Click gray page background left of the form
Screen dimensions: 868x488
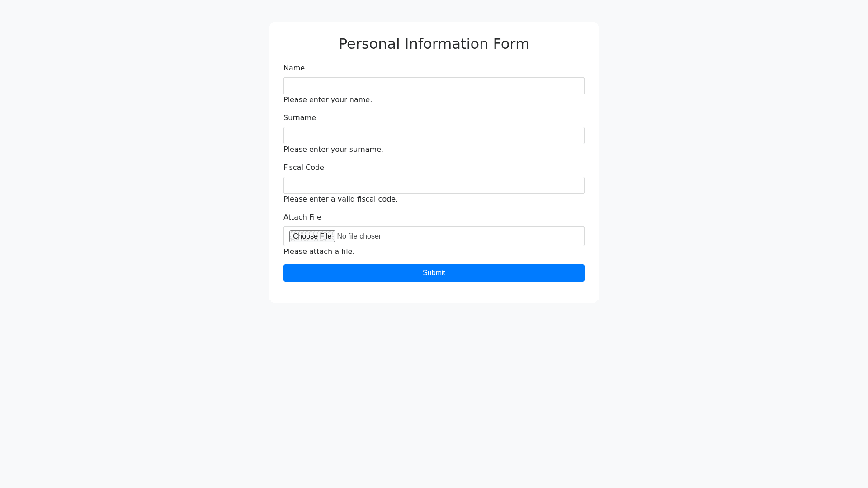pyautogui.click(x=136, y=181)
